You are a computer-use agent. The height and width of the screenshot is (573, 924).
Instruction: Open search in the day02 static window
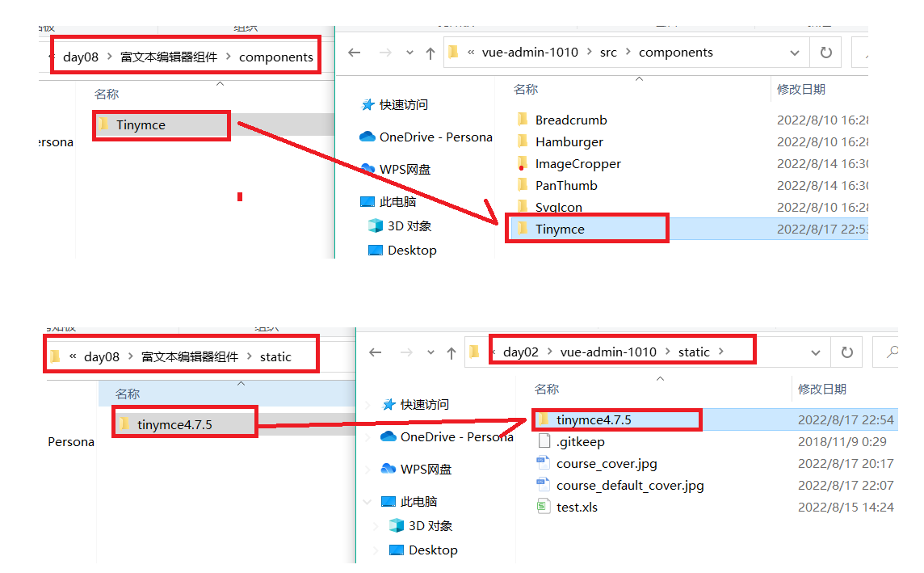892,352
